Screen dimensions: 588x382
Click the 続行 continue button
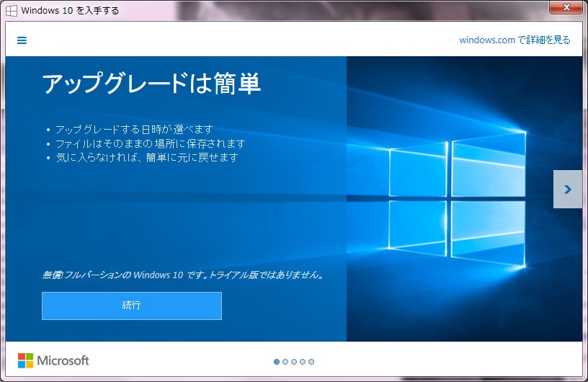coord(132,306)
